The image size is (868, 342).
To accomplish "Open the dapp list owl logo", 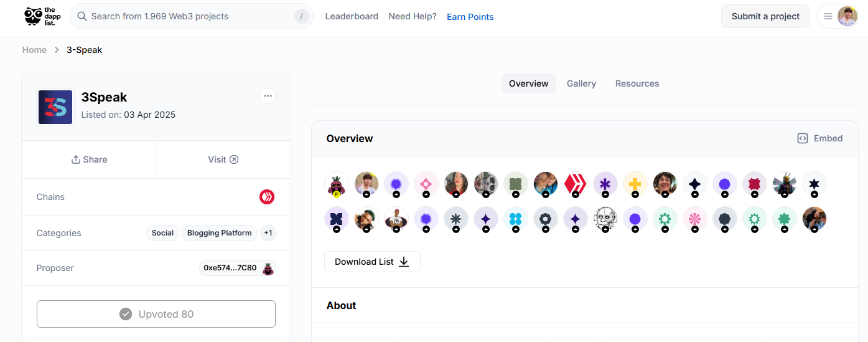I will click(43, 16).
